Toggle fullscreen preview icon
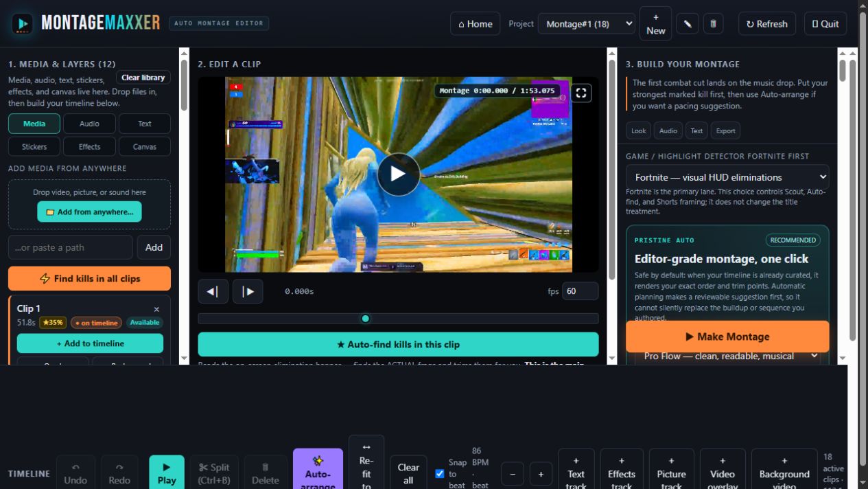The height and width of the screenshot is (489, 868). pyautogui.click(x=581, y=93)
